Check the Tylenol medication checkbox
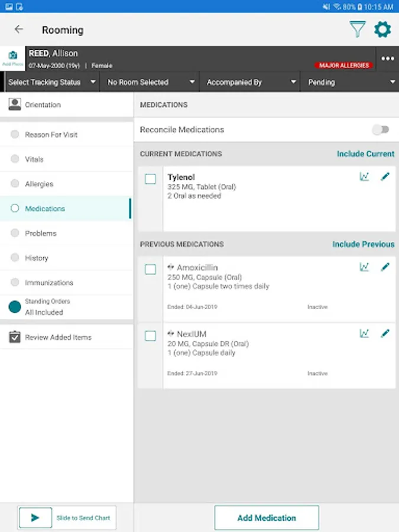399x532 pixels. (150, 179)
